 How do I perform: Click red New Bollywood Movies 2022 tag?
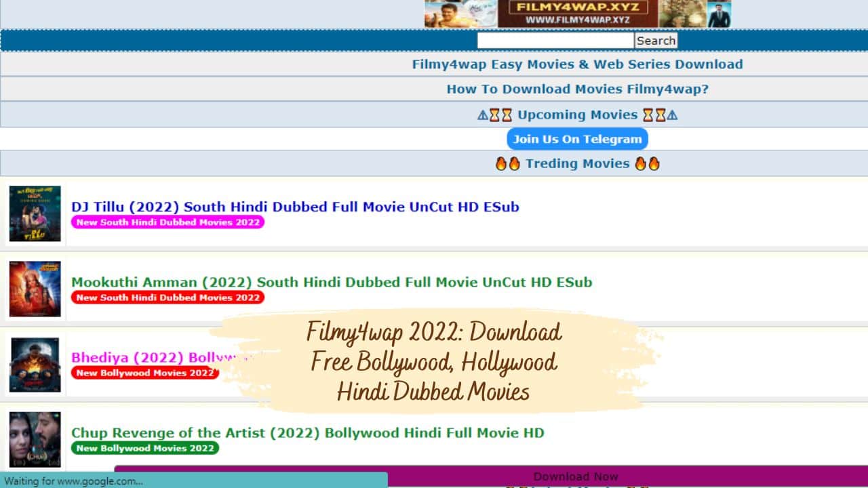pos(145,373)
